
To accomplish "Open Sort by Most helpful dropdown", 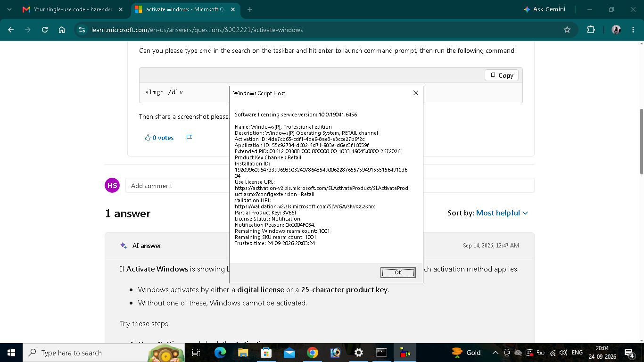I will (502, 213).
